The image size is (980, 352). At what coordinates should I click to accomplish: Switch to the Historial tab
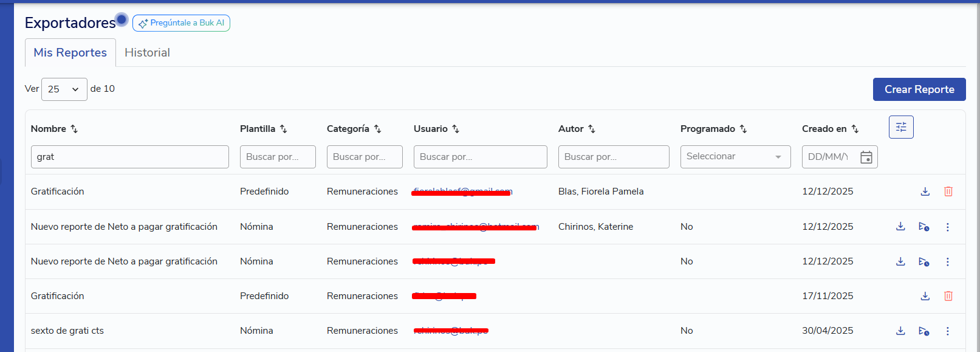[x=147, y=53]
